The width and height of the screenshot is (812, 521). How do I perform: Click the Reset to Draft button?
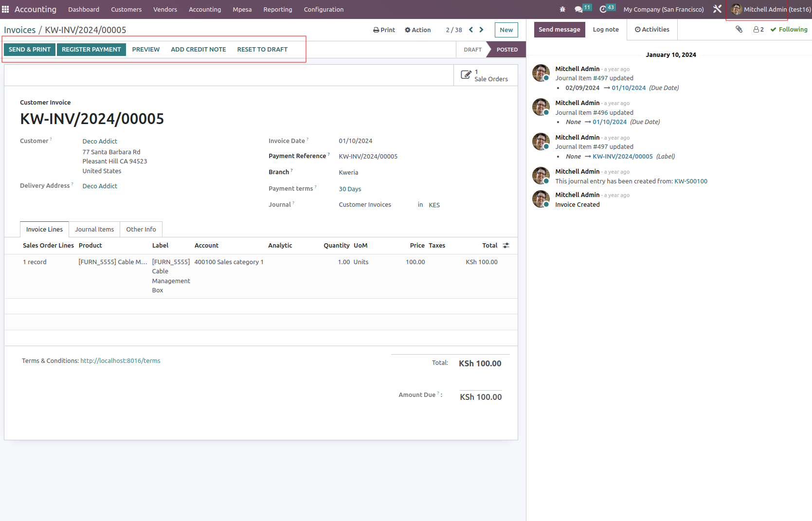262,50
